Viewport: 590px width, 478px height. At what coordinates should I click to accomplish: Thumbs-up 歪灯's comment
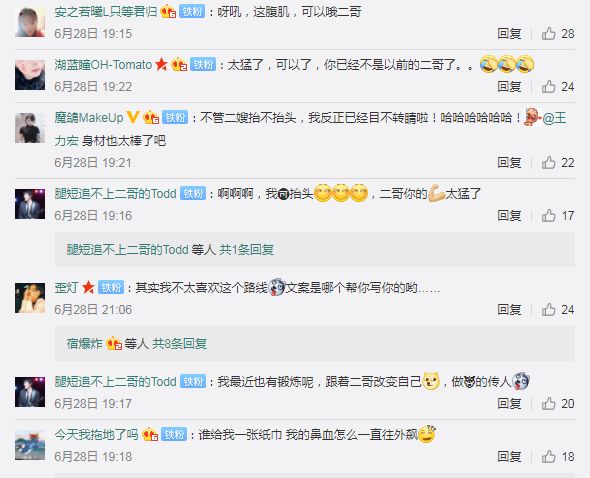[x=549, y=310]
